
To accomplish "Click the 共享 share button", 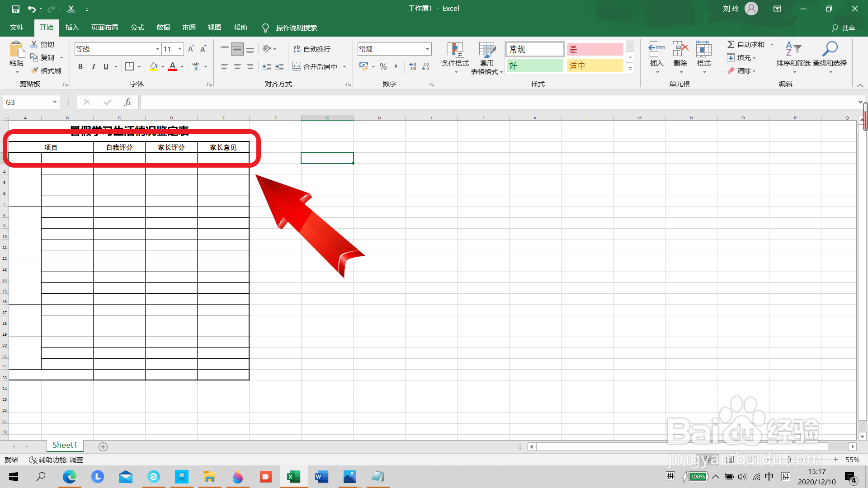I will point(844,28).
